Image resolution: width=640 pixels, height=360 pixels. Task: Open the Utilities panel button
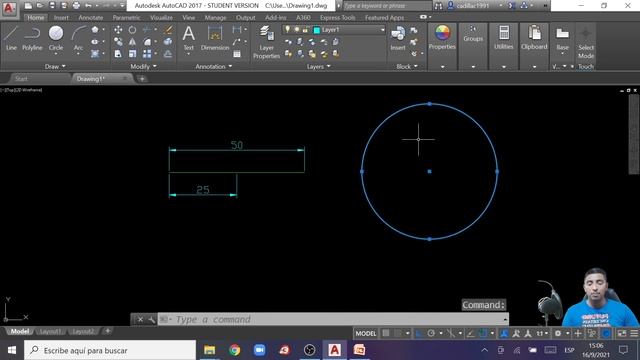tap(504, 37)
